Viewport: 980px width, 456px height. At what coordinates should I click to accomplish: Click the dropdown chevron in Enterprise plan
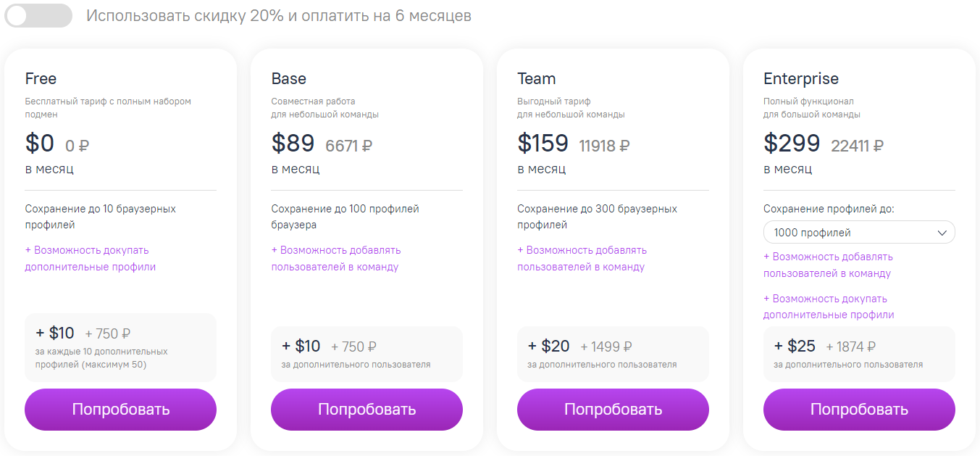942,233
